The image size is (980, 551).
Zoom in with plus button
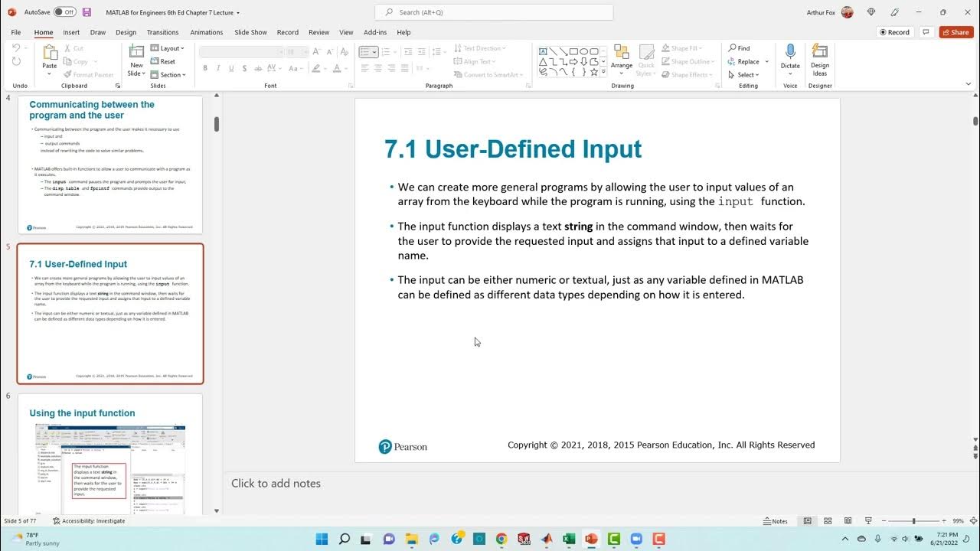click(x=944, y=521)
